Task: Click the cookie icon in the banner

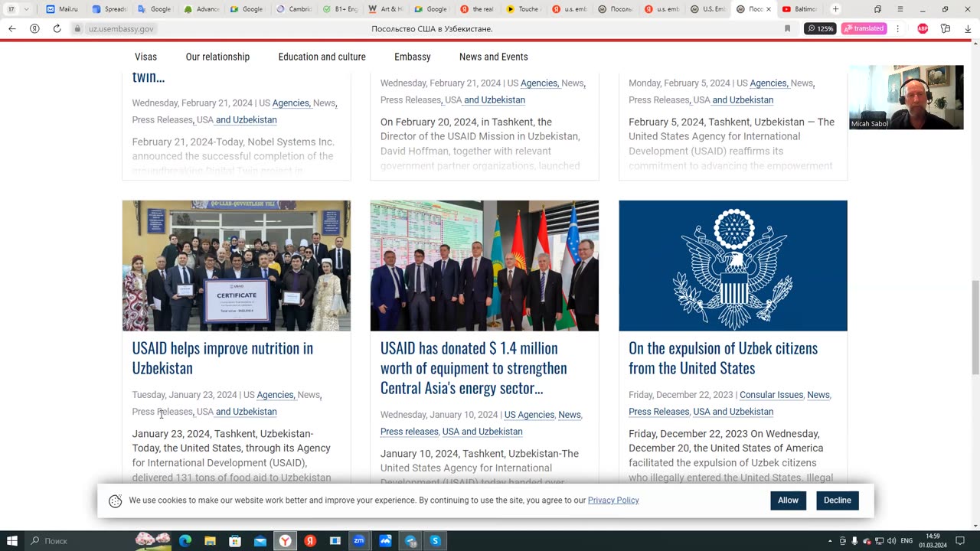Action: coord(116,501)
